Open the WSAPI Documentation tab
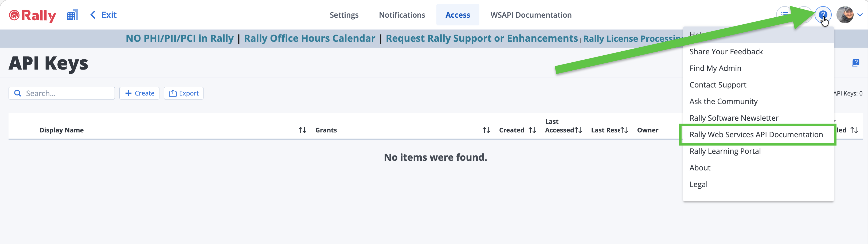The width and height of the screenshot is (868, 244). pyautogui.click(x=531, y=15)
